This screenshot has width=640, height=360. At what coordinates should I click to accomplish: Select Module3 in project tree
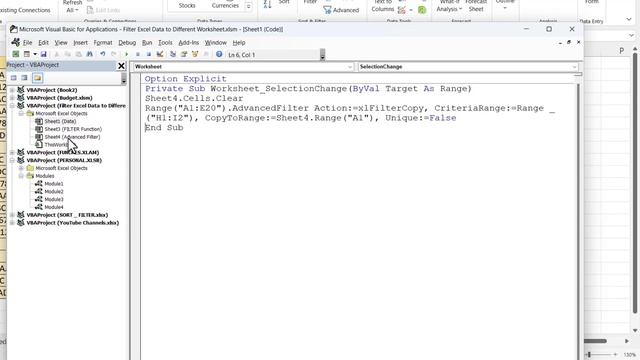[54, 199]
